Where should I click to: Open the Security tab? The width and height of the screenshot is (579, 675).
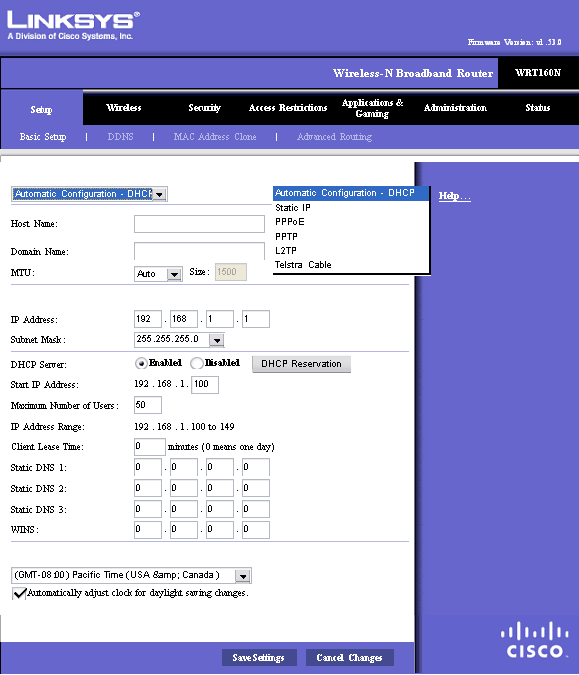point(204,108)
